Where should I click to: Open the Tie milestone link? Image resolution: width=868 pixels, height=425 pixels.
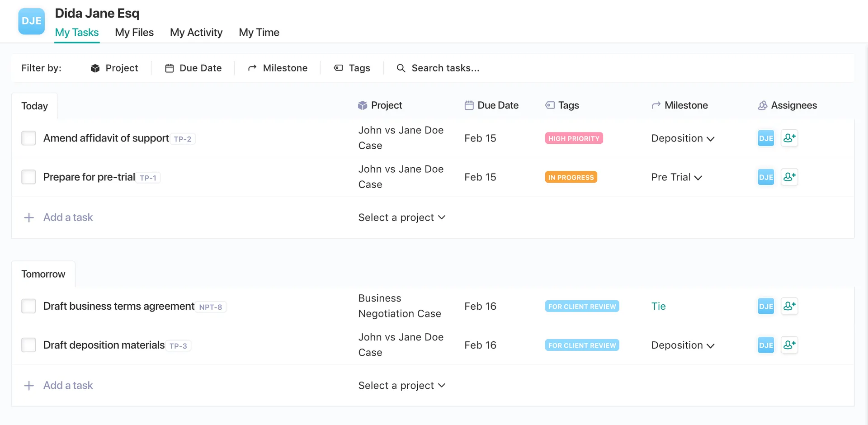[658, 306]
